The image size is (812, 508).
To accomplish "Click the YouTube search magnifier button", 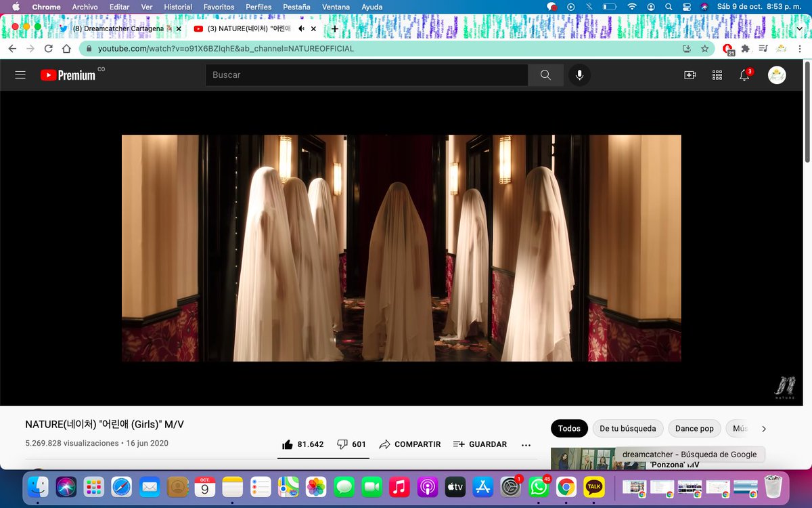I will 545,75.
